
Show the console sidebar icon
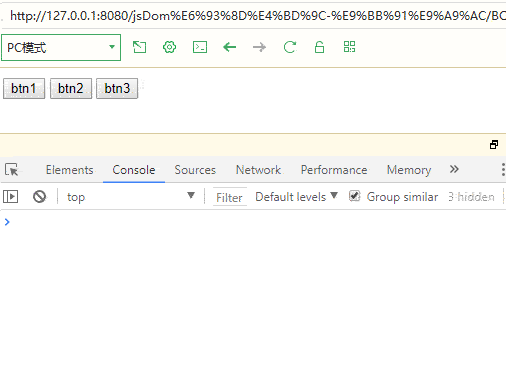pyautogui.click(x=10, y=196)
